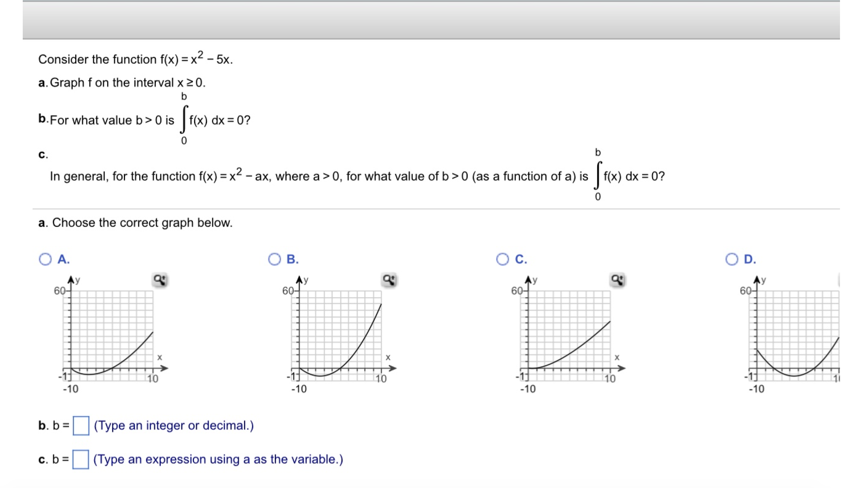
Task: Click the label 'A.' next to its radio button
Action: (63, 259)
